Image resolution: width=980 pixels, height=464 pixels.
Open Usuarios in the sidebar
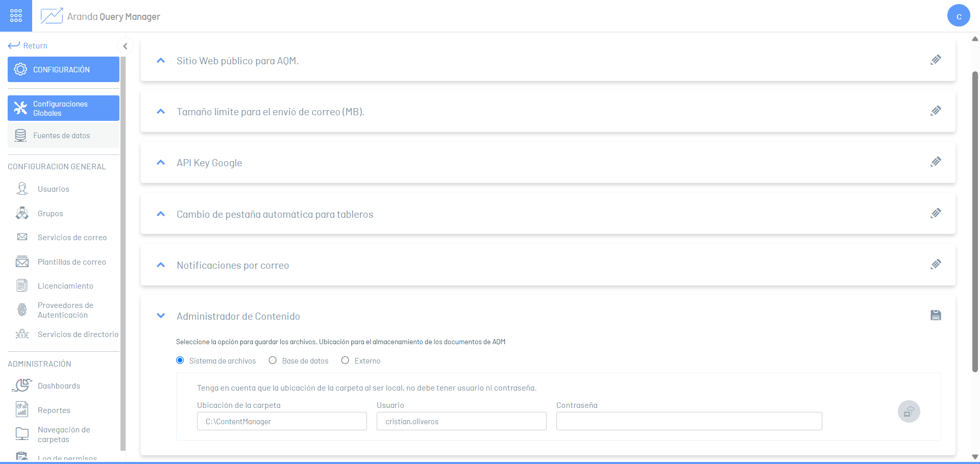point(53,189)
